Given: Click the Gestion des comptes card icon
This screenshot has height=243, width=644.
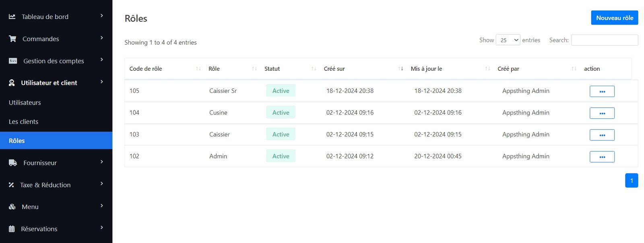Looking at the screenshot, I should [13, 61].
